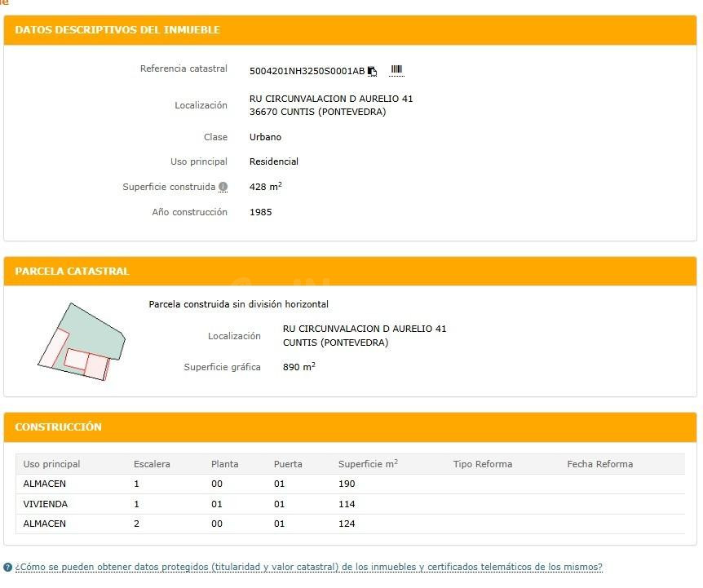Viewport: 703px width, 588px height.
Task: Click surface value 190 in the table
Action: pos(347,484)
